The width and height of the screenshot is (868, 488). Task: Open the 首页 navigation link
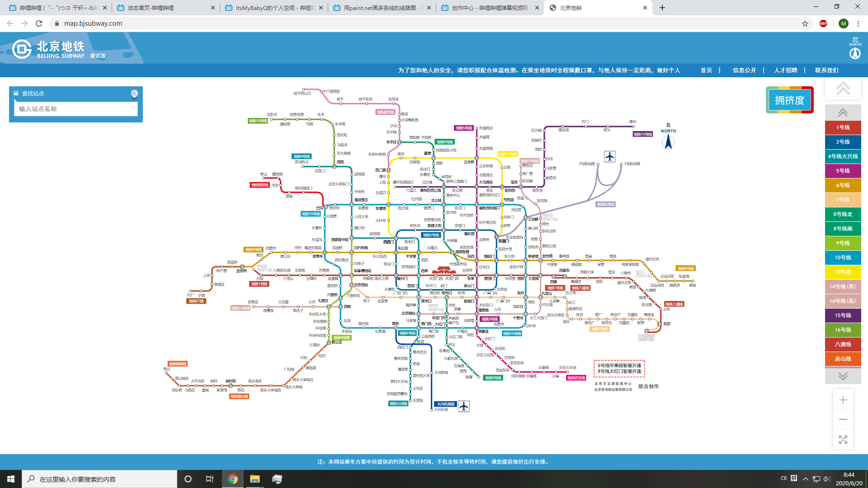(x=706, y=70)
